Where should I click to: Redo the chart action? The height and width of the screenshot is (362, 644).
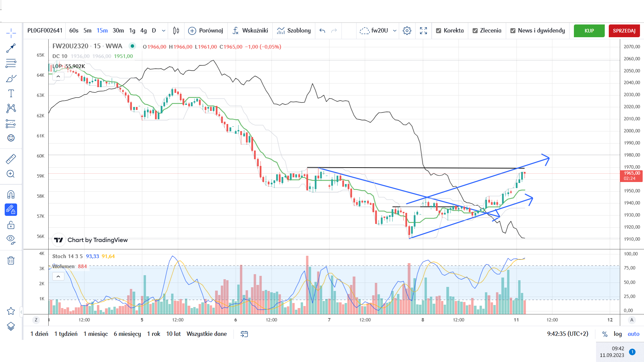coord(334,31)
